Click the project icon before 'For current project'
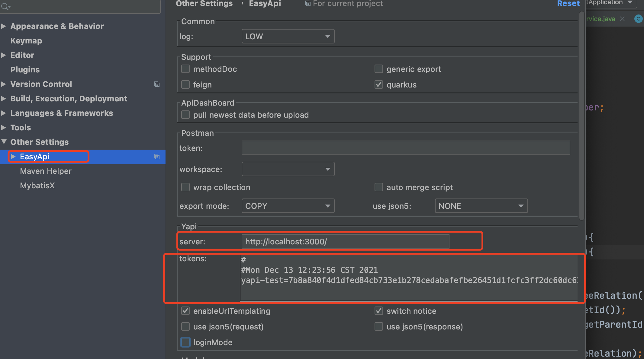Image resolution: width=644 pixels, height=359 pixels. pos(308,3)
